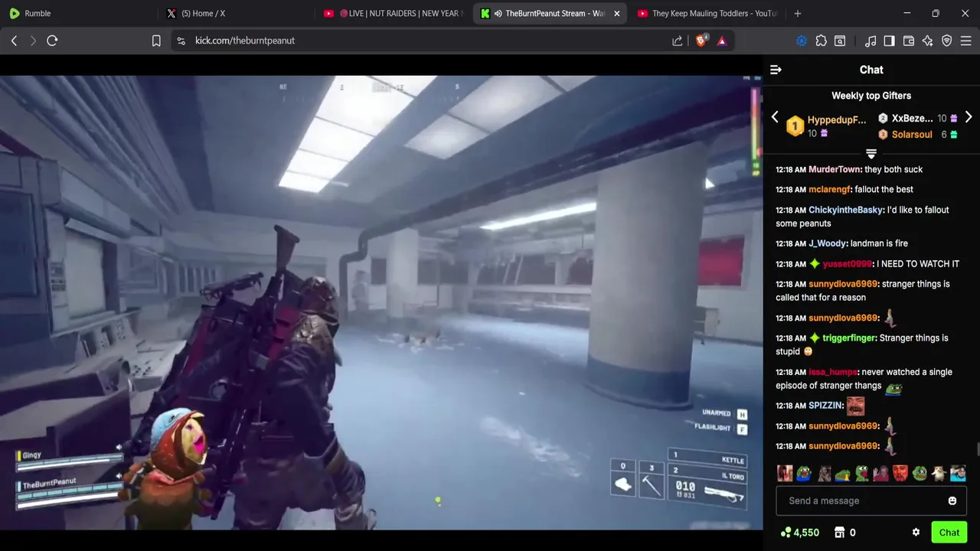Insert the first quick emote above message box
980x551 pixels.
pos(785,474)
